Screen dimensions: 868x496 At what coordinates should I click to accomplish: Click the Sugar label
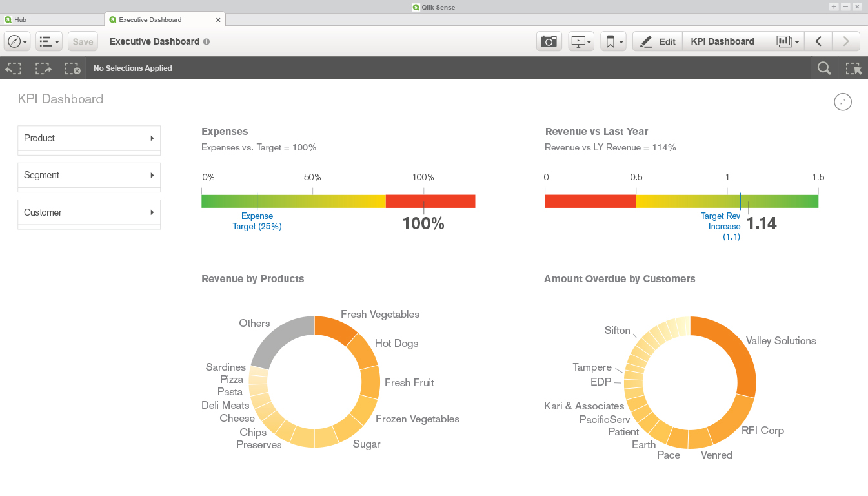pyautogui.click(x=367, y=444)
